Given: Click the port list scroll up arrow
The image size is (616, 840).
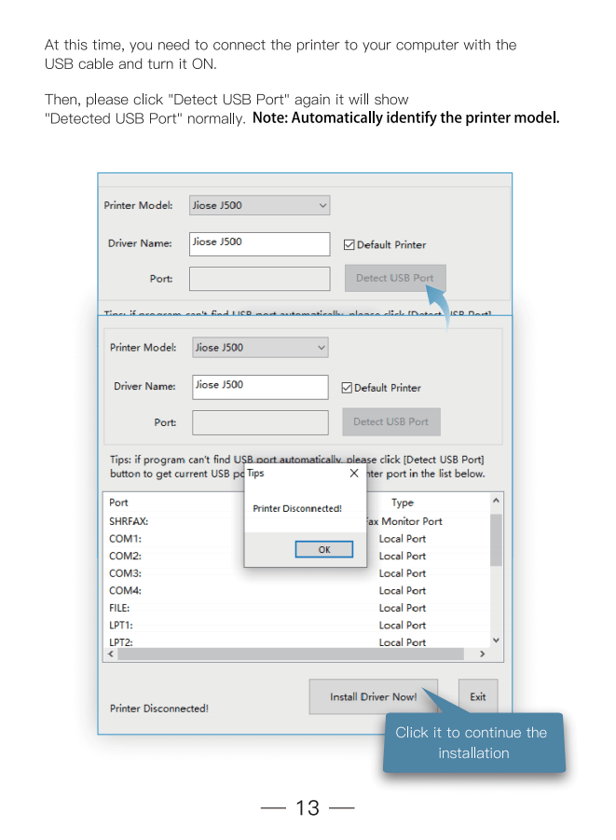Looking at the screenshot, I should coord(496,501).
